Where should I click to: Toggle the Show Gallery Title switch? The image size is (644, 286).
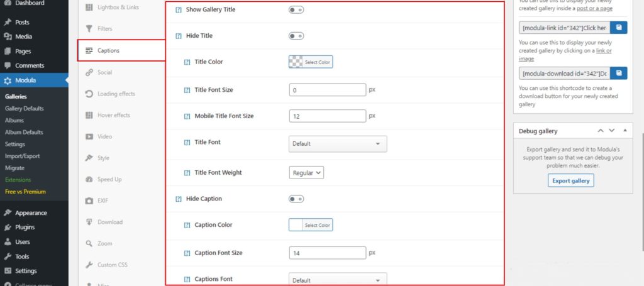pos(296,10)
